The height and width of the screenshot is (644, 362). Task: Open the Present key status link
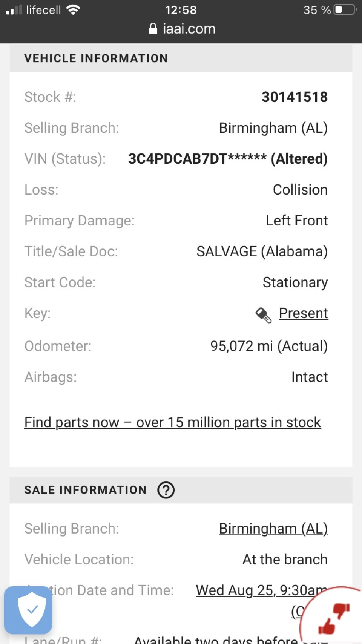click(x=303, y=313)
